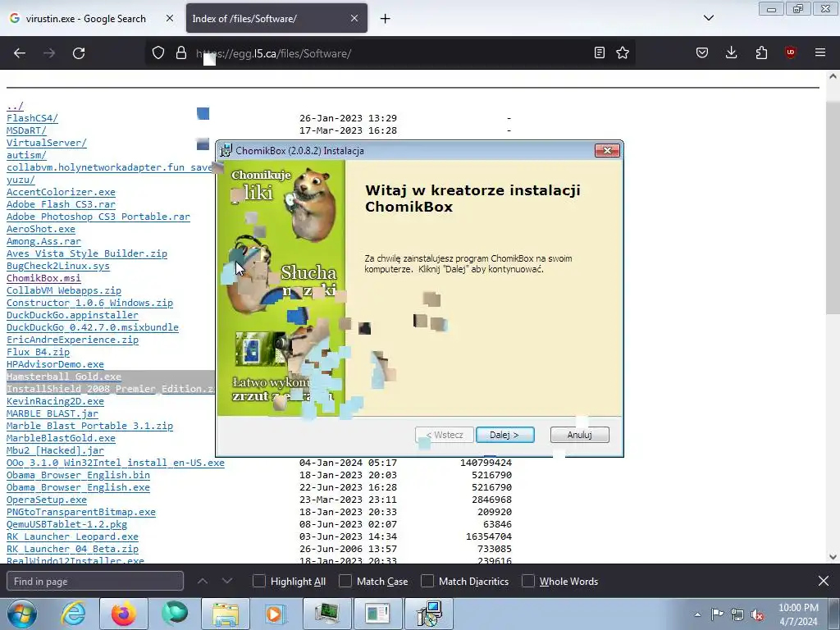The image size is (840, 630).
Task: Open the ChomikBox.msi link
Action: point(43,278)
